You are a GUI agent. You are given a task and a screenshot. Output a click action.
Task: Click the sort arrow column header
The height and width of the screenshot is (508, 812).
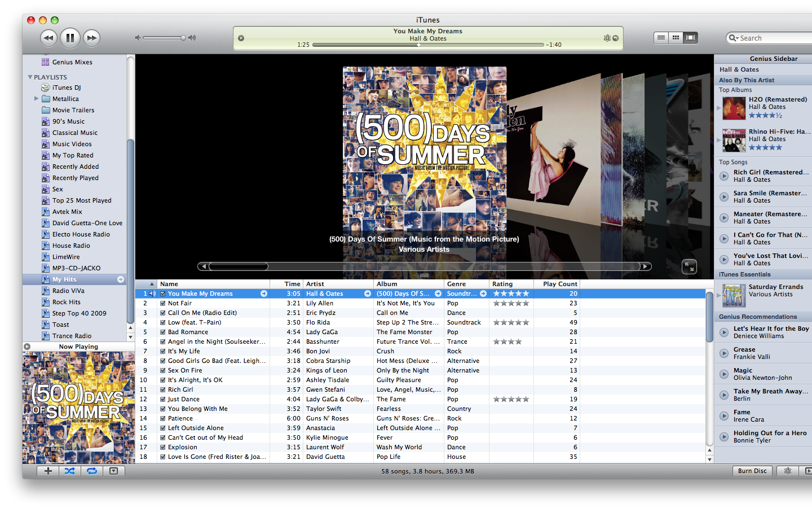pyautogui.click(x=146, y=284)
